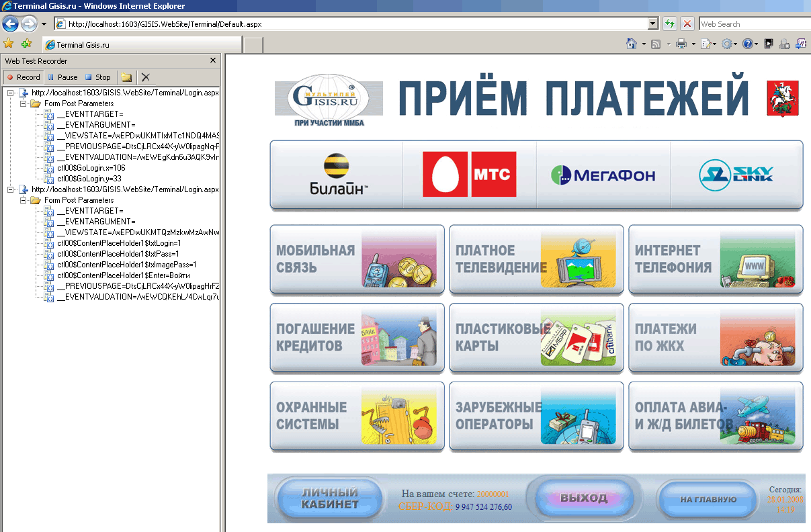Select ctl00$ContentPlaceHolder1$txImagePass=1 parameter

127,265
